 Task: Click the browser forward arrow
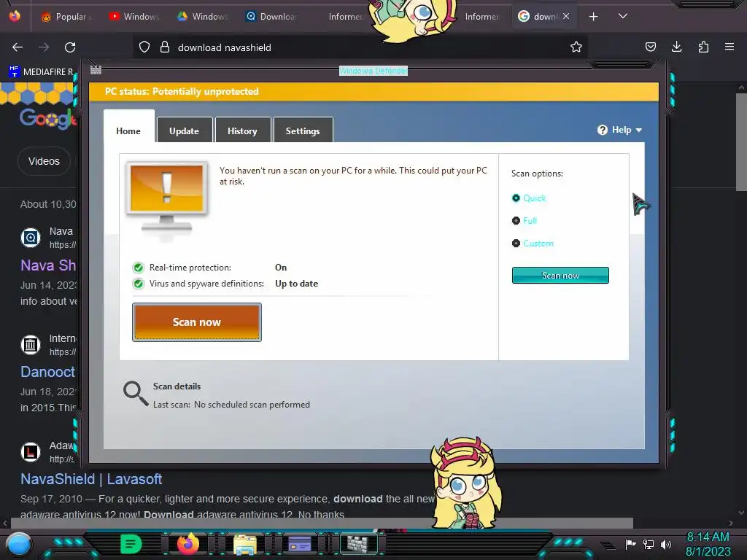click(44, 47)
